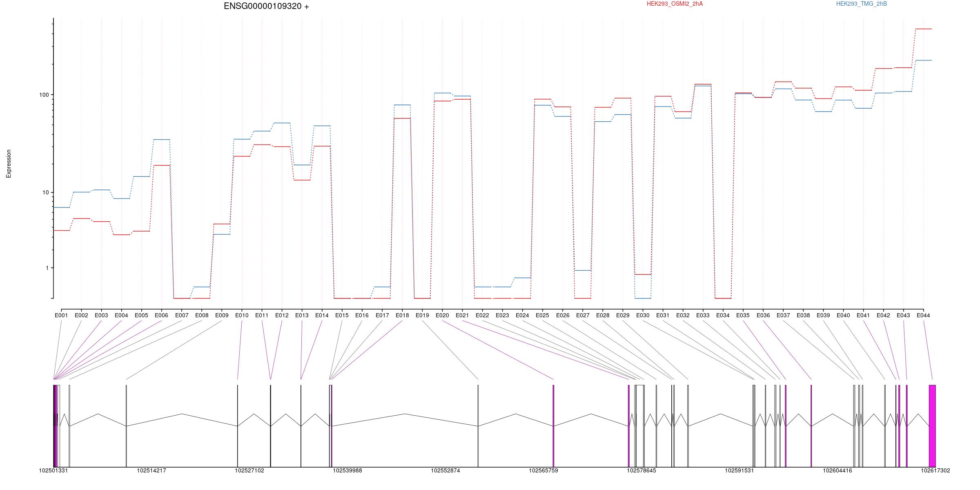Image resolution: width=980 pixels, height=490 pixels.
Task: Click exon label E032
Action: point(683,315)
